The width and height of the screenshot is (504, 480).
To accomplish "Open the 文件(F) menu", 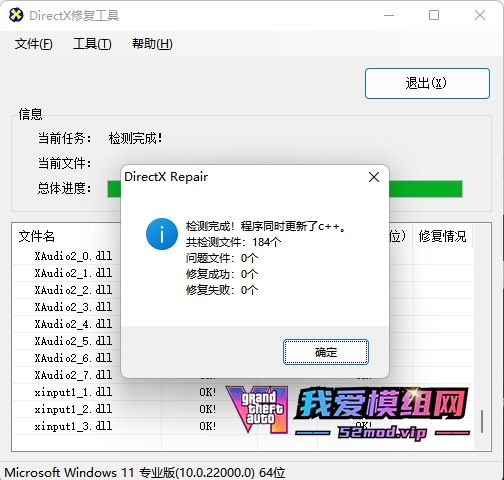I will coord(33,44).
